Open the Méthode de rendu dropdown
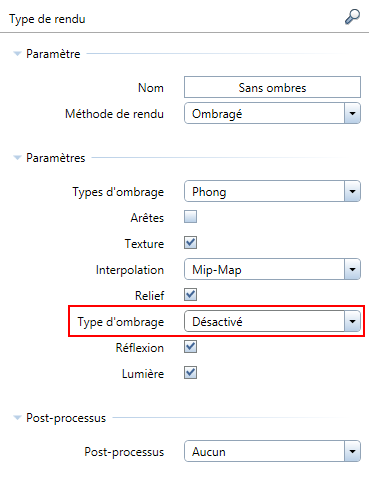This screenshot has width=369, height=485. (272, 113)
